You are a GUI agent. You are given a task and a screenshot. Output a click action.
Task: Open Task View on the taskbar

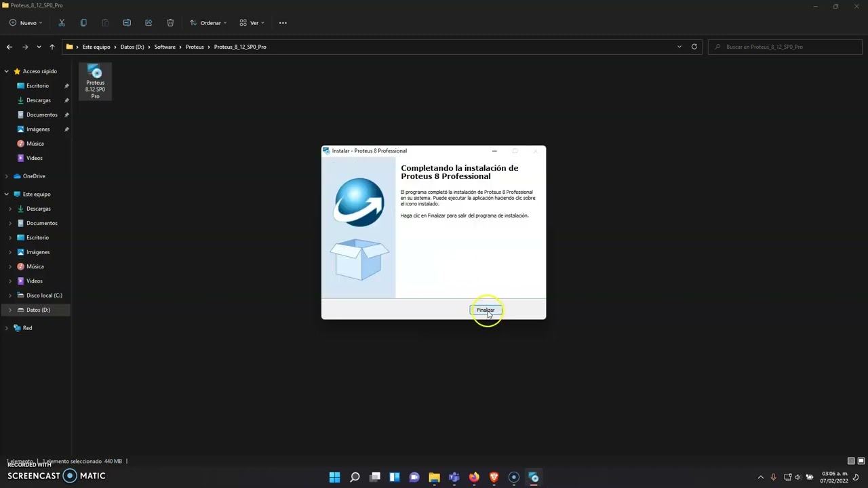[x=375, y=477]
